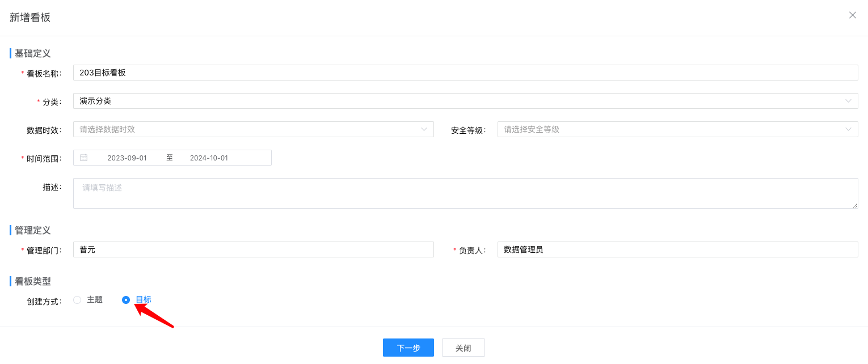Click the 时间范围 label
Viewport: 868px width, 364px height.
point(44,159)
